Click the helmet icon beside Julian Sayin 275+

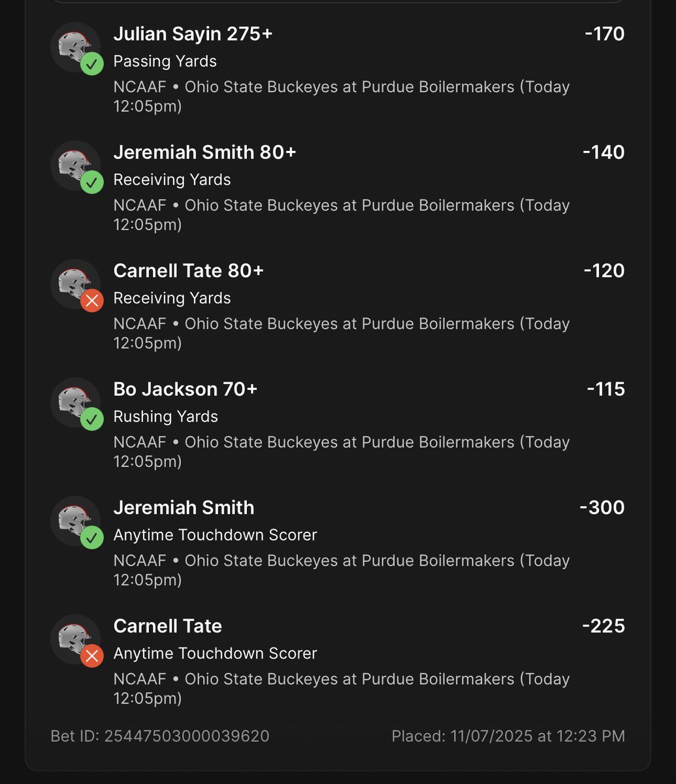(x=75, y=47)
